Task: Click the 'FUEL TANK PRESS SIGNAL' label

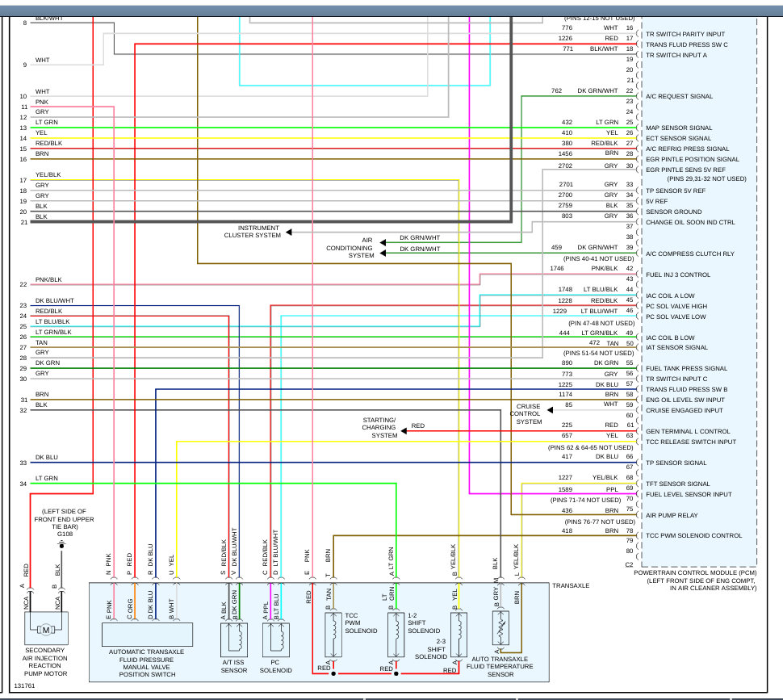Action: [686, 368]
